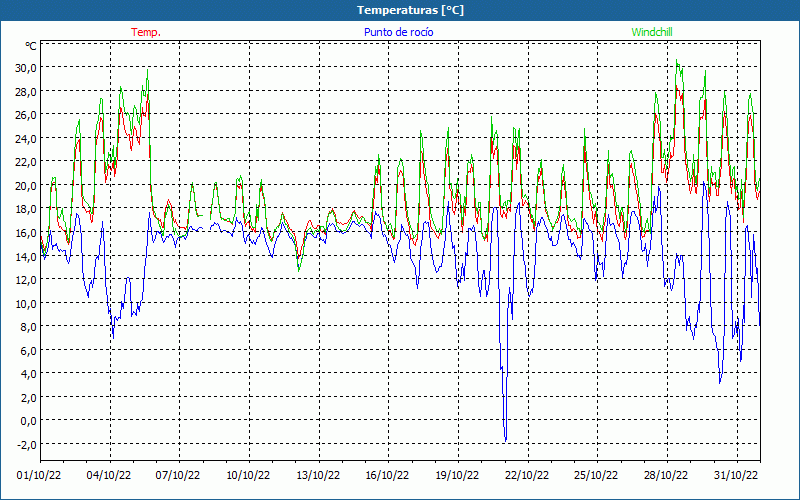This screenshot has width=800, height=500.
Task: Click the 4,0 value on temperature axis
Action: tap(29, 374)
